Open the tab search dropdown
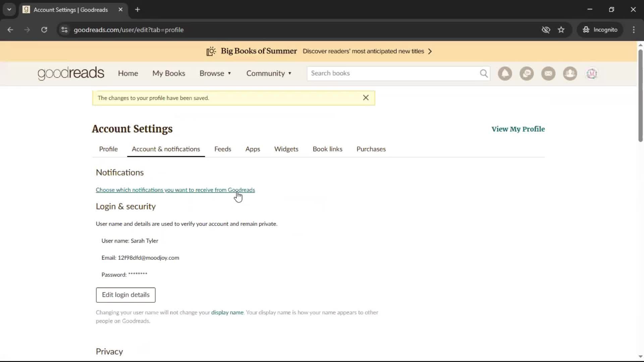644x362 pixels. [x=9, y=10]
